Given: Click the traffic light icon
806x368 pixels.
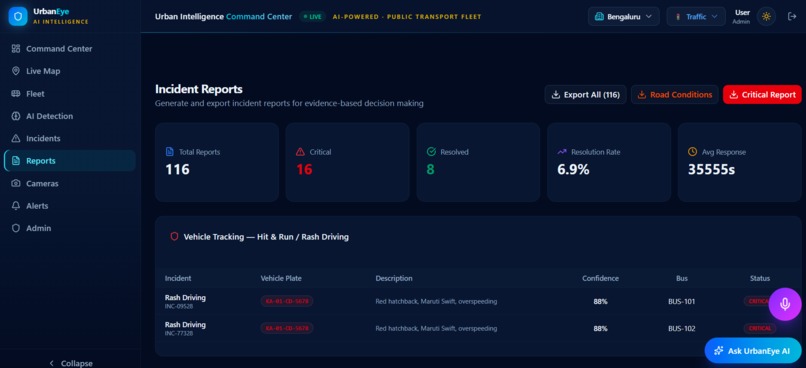Looking at the screenshot, I should coord(678,16).
